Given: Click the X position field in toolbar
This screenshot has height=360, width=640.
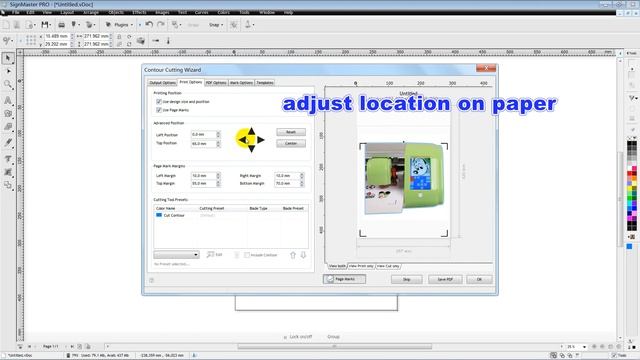Looking at the screenshot, I should tap(57, 36).
